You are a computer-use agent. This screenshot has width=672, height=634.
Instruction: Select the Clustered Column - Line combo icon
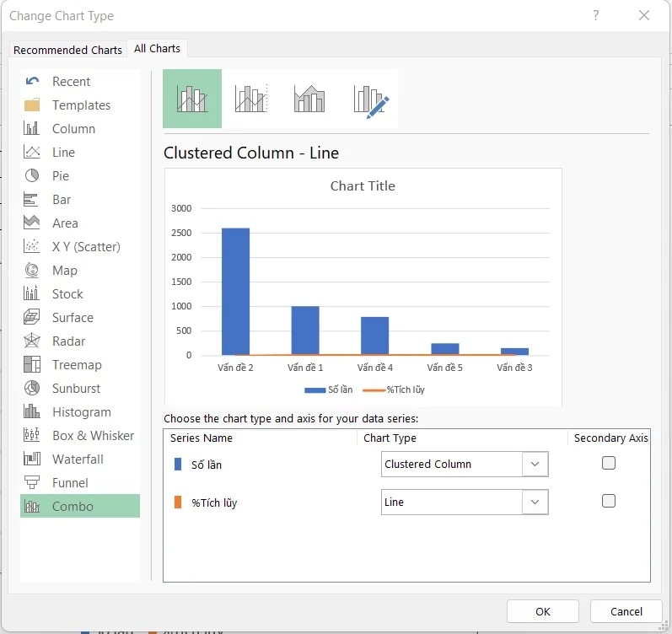coord(192,99)
